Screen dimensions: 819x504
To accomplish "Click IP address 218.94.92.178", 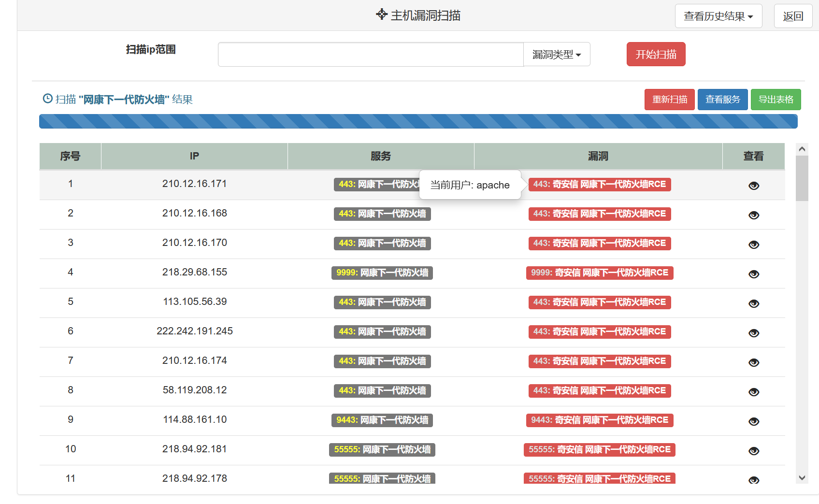I will point(194,478).
